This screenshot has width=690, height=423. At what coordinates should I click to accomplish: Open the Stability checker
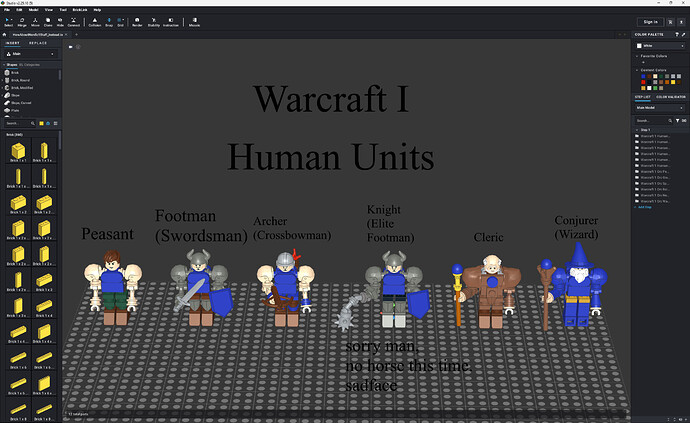click(x=154, y=22)
